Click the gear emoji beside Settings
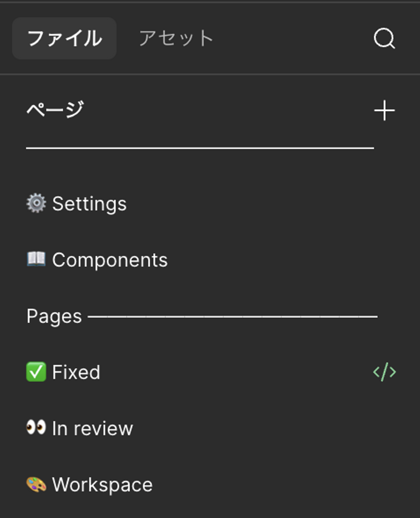Viewport: 420px width, 518px height. (36, 203)
